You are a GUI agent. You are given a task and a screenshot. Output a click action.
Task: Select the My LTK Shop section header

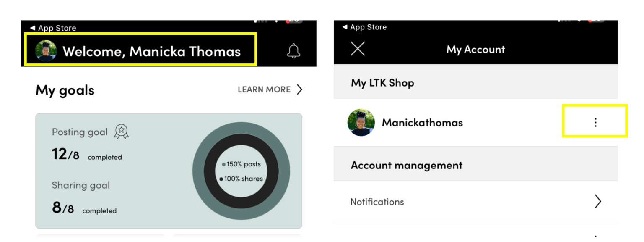[382, 83]
